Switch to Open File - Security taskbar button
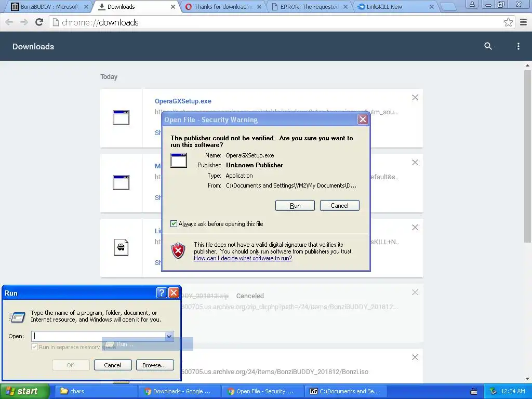 click(x=262, y=391)
